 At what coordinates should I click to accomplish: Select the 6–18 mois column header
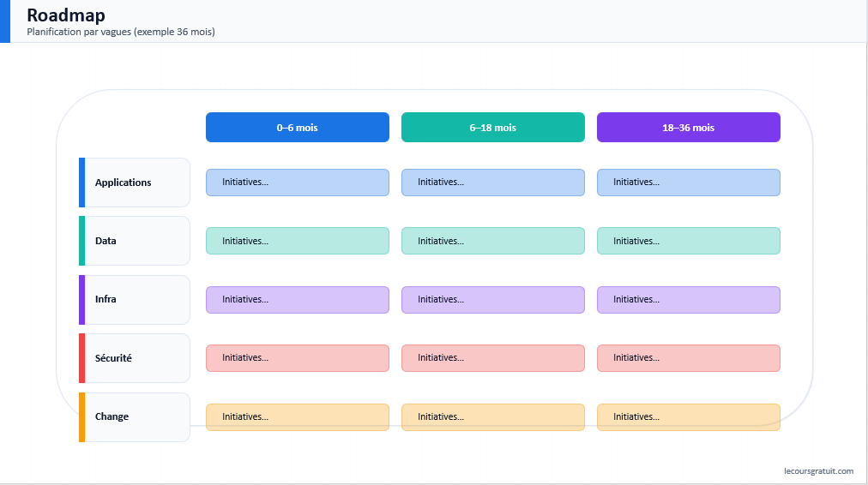pos(492,128)
